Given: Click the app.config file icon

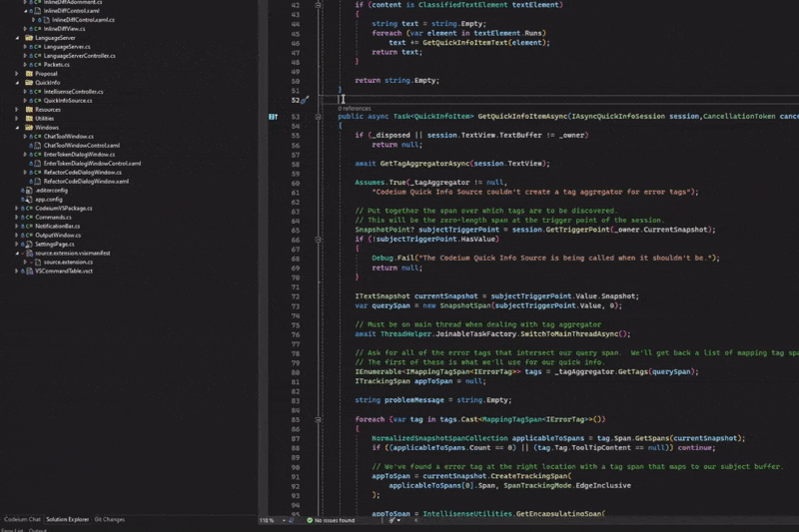Looking at the screenshot, I should pos(29,199).
